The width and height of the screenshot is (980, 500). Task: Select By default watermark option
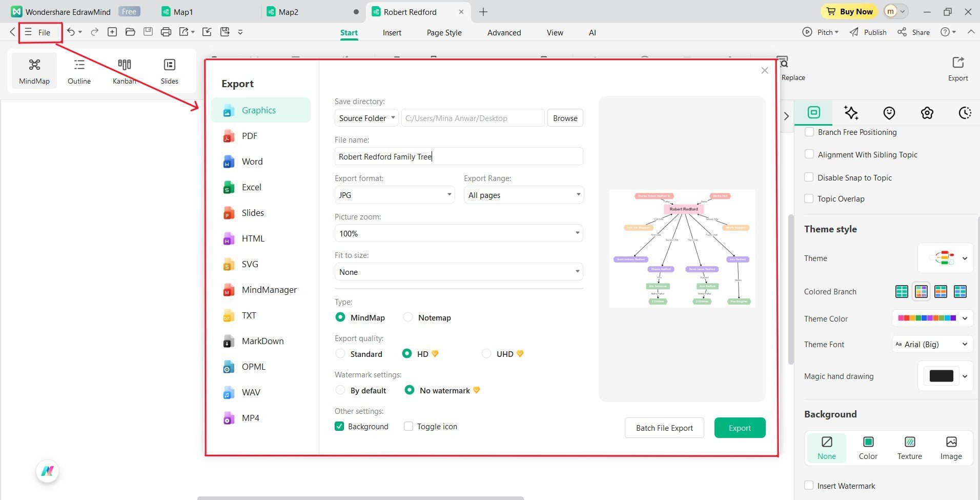tap(340, 390)
